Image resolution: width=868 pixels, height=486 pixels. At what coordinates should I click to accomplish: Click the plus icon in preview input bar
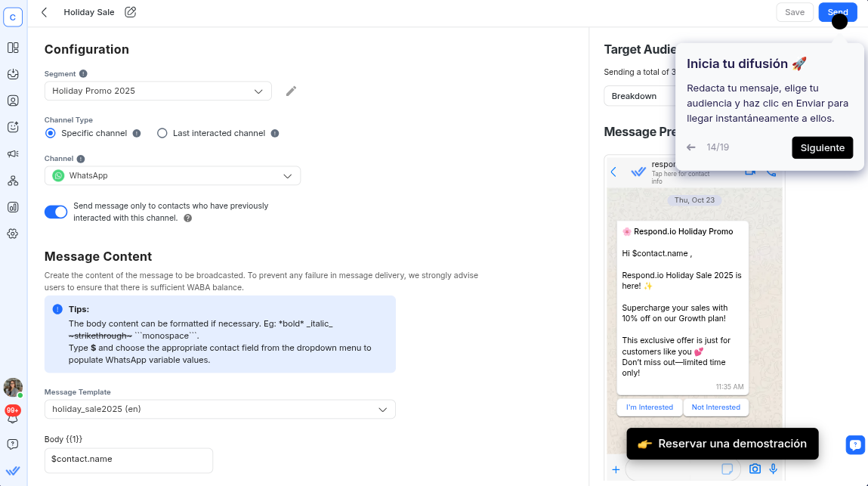(x=616, y=469)
